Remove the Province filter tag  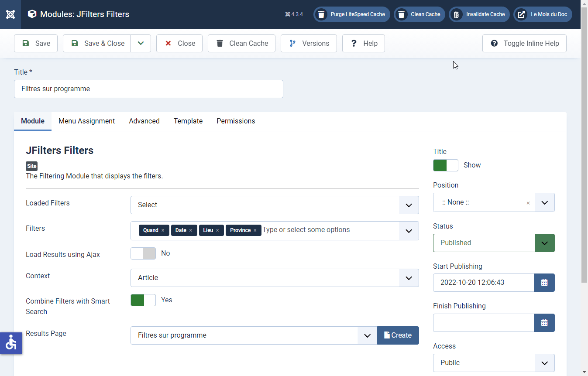click(x=255, y=230)
